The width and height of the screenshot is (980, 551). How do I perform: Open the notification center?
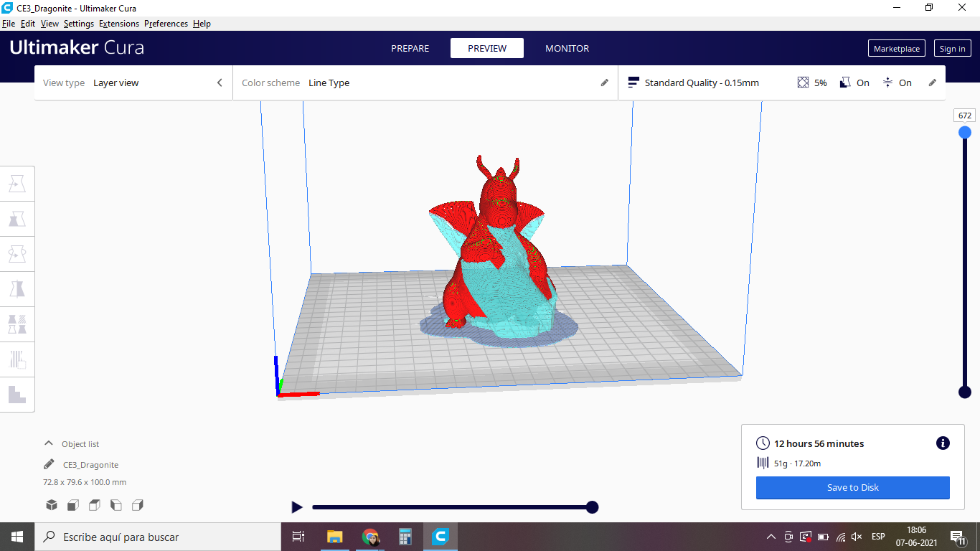(957, 537)
